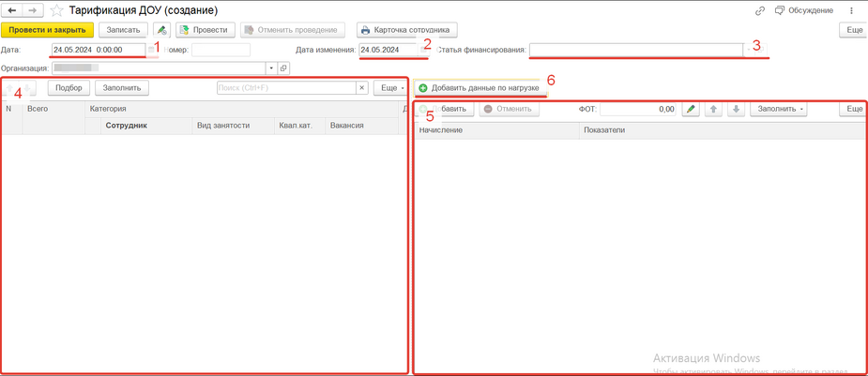Move the accrual row up with arrow

(x=713, y=109)
